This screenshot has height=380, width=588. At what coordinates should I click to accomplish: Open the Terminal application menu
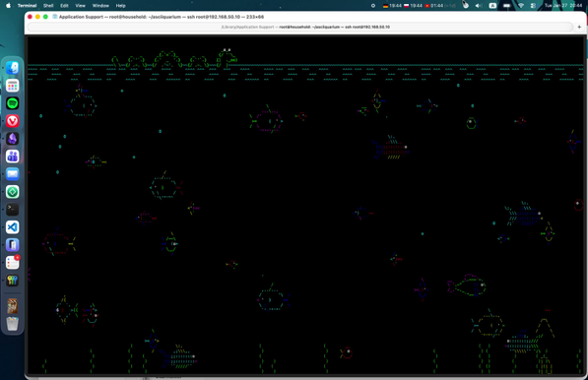point(27,6)
